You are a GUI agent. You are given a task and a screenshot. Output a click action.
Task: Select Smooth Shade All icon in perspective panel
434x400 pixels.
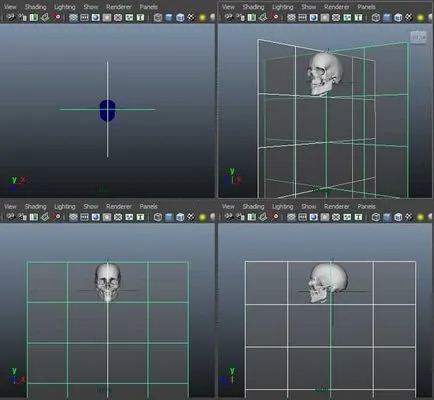387,17
